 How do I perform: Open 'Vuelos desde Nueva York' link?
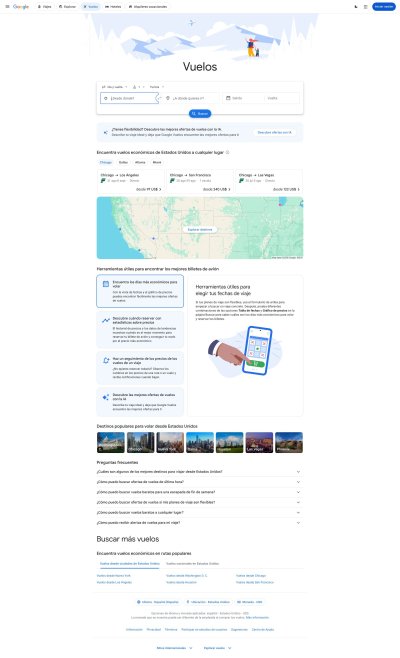[114, 576]
